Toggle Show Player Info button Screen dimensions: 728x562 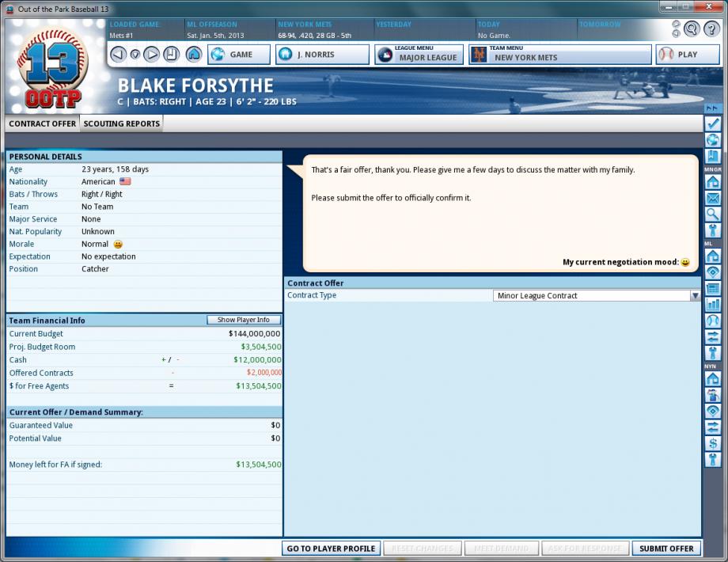244,320
